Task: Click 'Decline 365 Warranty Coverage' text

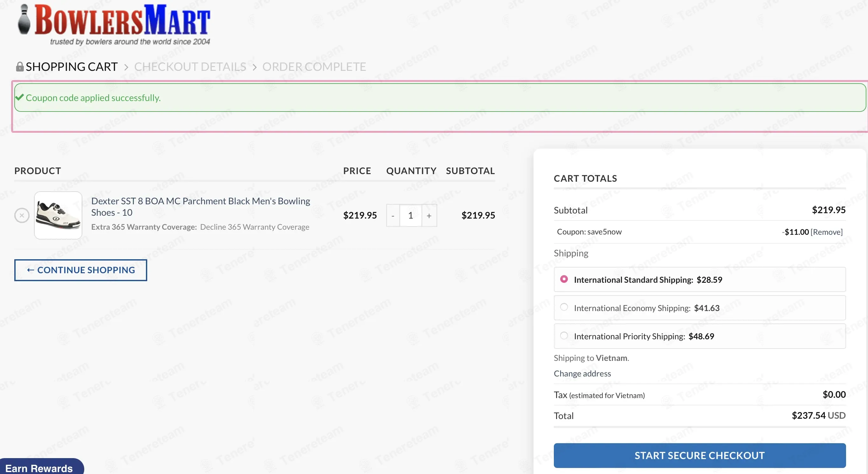Action: point(254,227)
